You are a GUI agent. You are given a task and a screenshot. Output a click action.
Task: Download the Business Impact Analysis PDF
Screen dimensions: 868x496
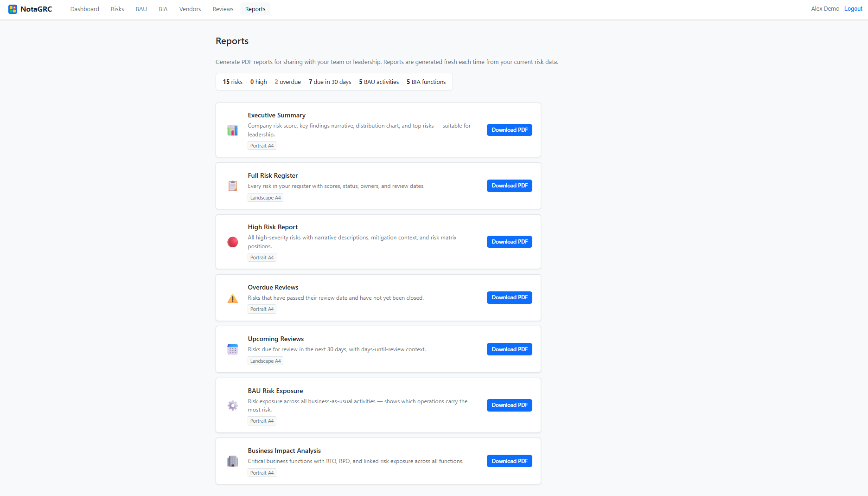point(509,461)
